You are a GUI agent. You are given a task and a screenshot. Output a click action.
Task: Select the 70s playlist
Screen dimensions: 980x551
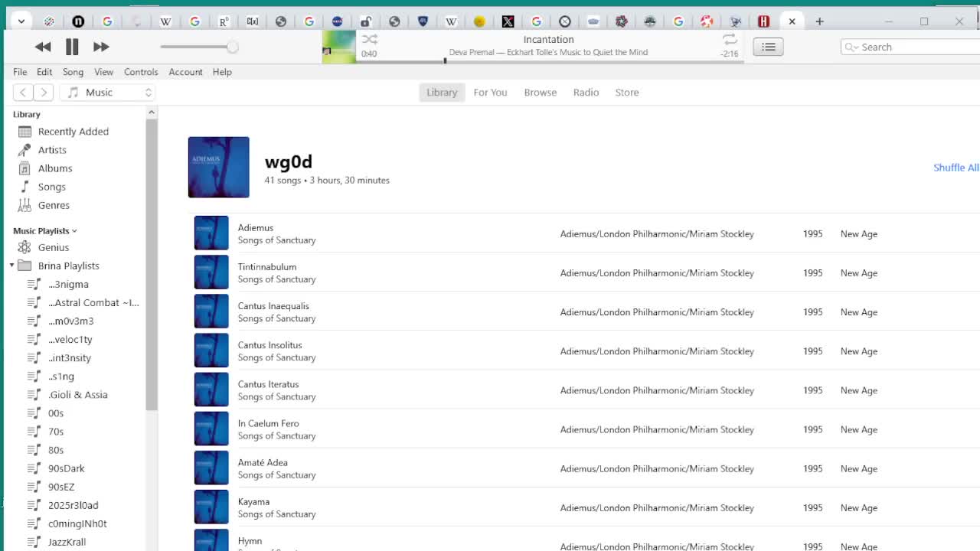pos(56,432)
